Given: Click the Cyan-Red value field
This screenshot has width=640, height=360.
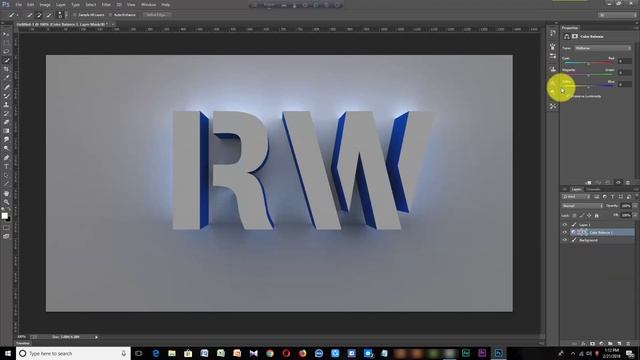Looking at the screenshot, I should (x=624, y=61).
